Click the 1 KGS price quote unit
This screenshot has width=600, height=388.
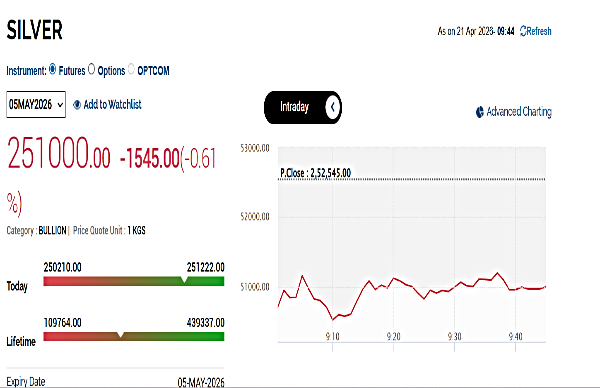click(136, 230)
